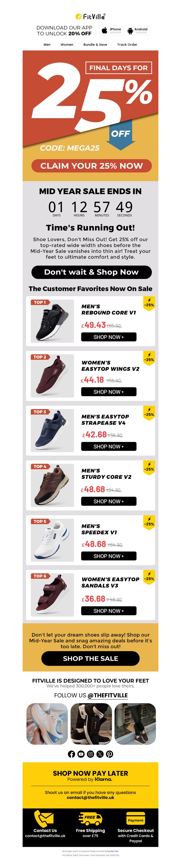Open the YouTube social icon
The width and height of the screenshot is (181, 868).
point(81,754)
